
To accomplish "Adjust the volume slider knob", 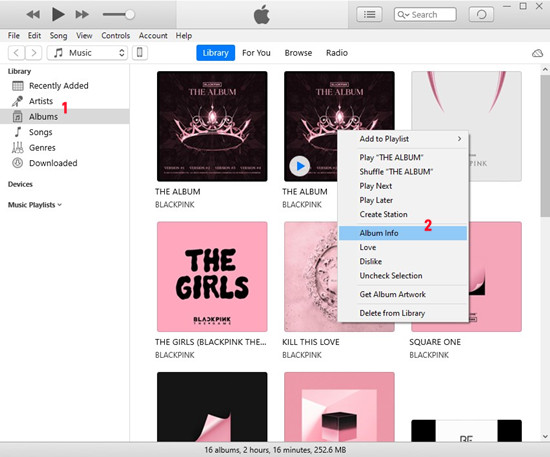I will [x=130, y=14].
